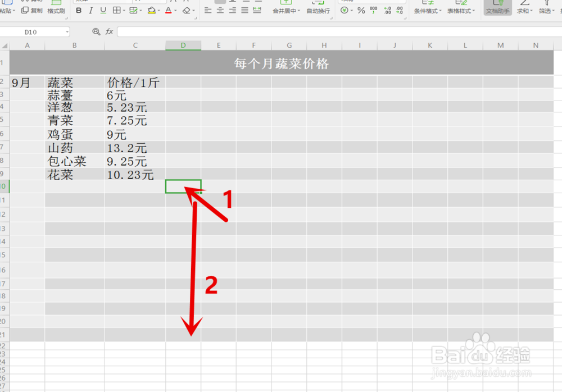The image size is (562, 392).
Task: Select price cell 6元
Action: (x=135, y=95)
